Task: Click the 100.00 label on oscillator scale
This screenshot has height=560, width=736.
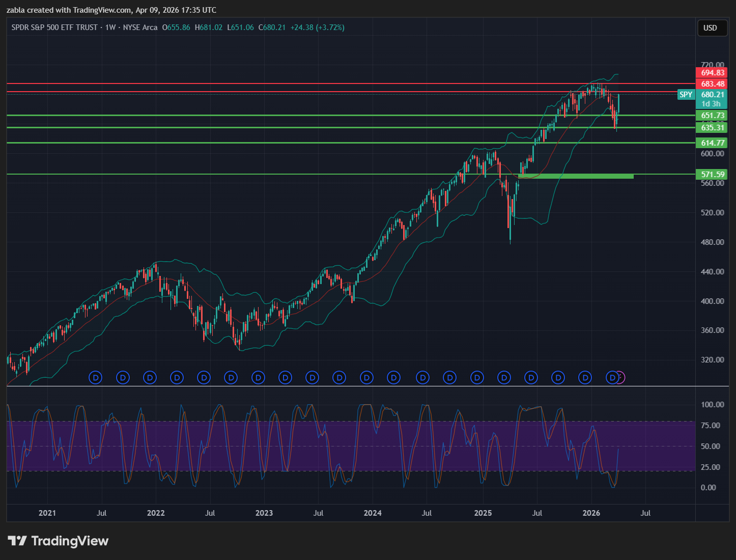Action: click(x=712, y=405)
